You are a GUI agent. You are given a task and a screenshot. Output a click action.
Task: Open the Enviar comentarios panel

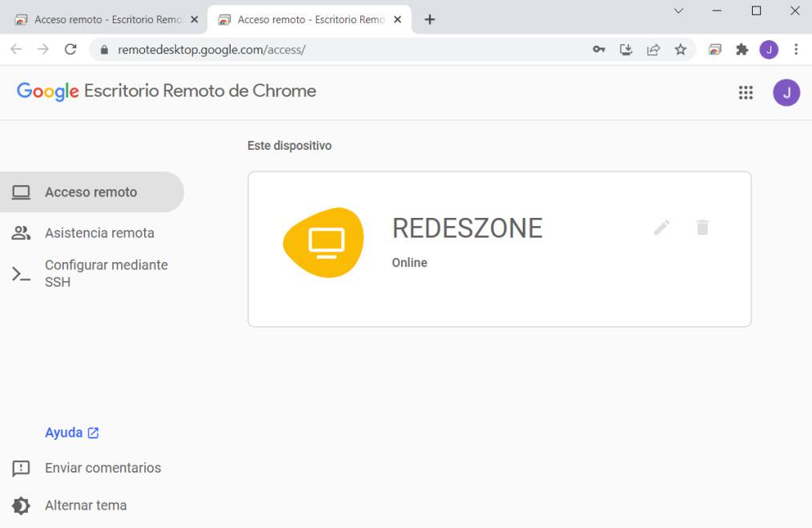click(x=103, y=467)
